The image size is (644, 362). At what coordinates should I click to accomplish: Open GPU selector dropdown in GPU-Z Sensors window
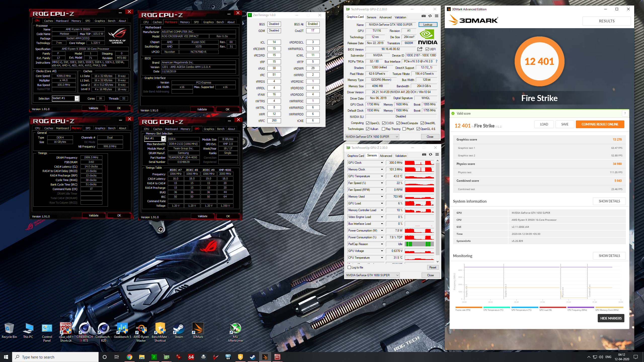(x=373, y=275)
